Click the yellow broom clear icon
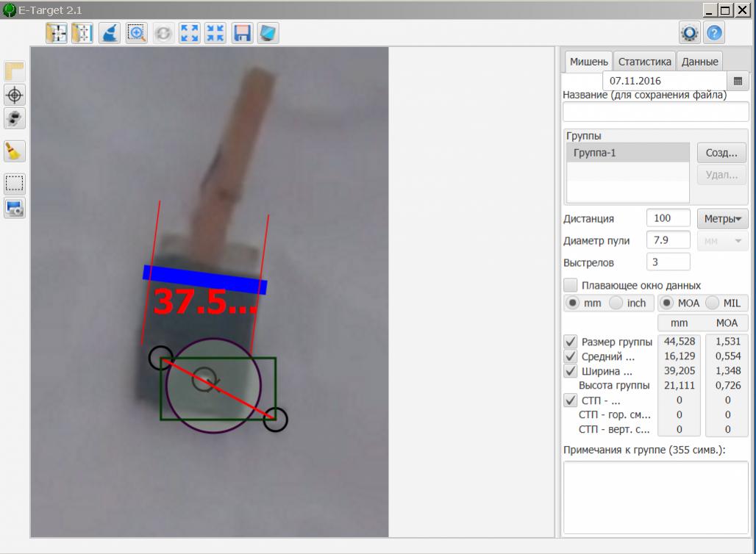 [15, 151]
